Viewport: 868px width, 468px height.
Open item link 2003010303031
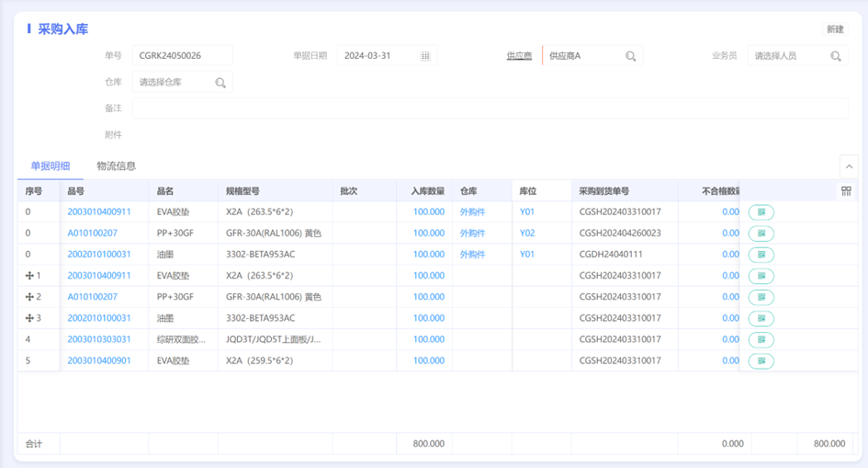99,339
